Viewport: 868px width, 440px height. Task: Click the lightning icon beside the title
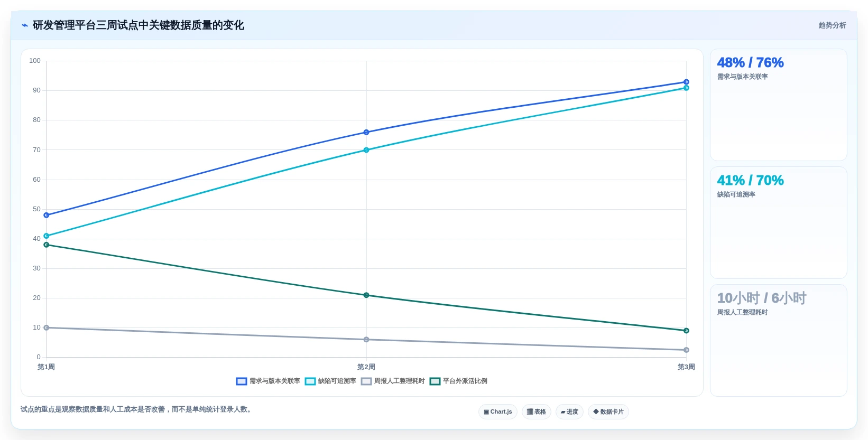(x=24, y=25)
